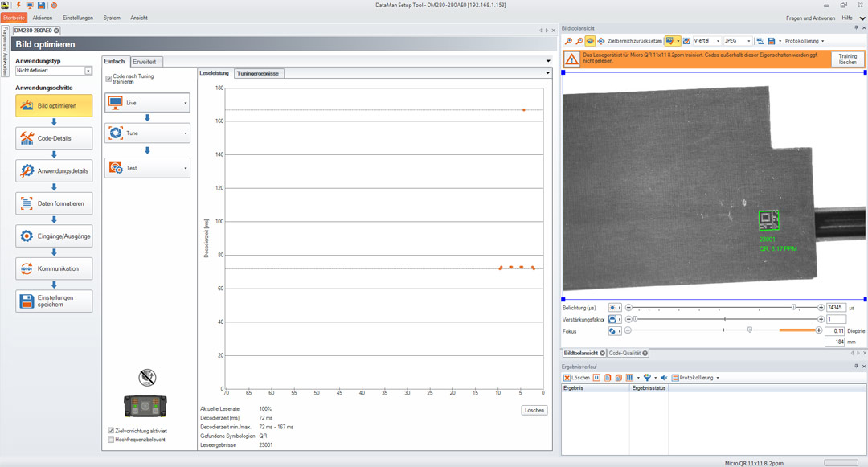
Task: Mute sound with the speaker icon
Action: (664, 377)
